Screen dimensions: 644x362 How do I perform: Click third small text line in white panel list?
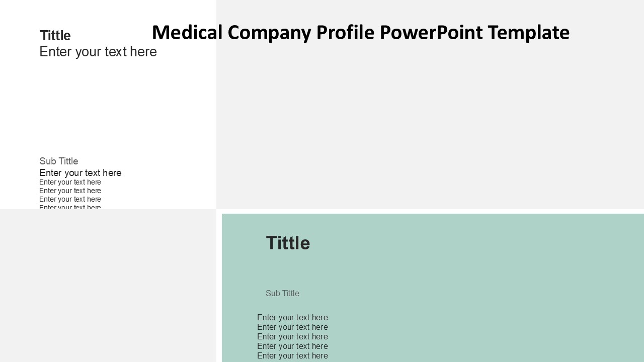click(x=70, y=199)
